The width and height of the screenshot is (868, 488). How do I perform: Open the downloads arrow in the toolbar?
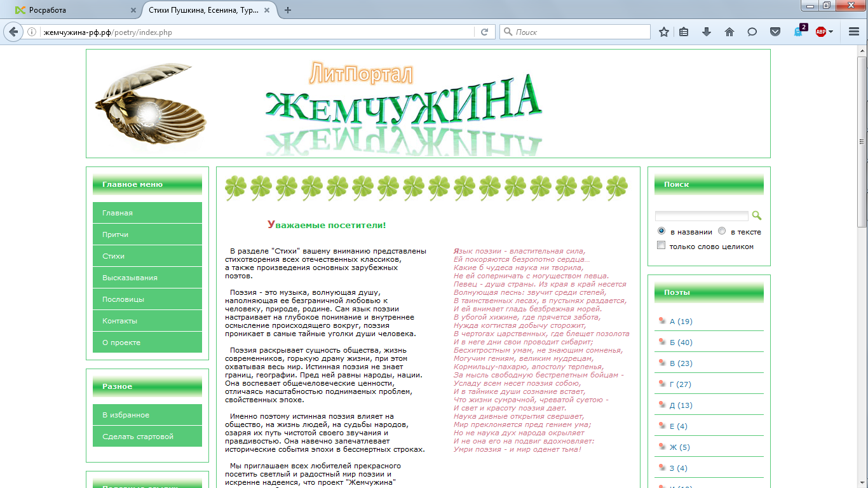(x=706, y=32)
